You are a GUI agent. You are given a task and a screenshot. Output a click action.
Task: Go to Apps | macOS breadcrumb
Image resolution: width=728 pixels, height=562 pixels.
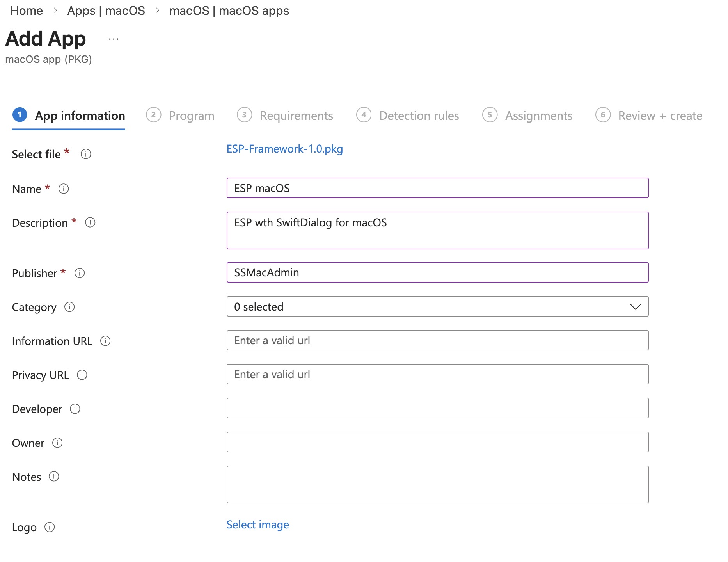point(106,11)
